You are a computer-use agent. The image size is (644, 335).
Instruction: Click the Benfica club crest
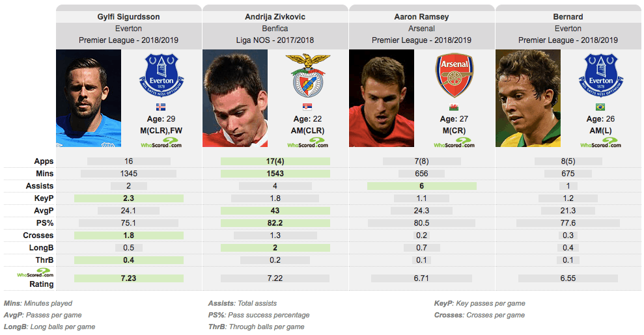307,75
